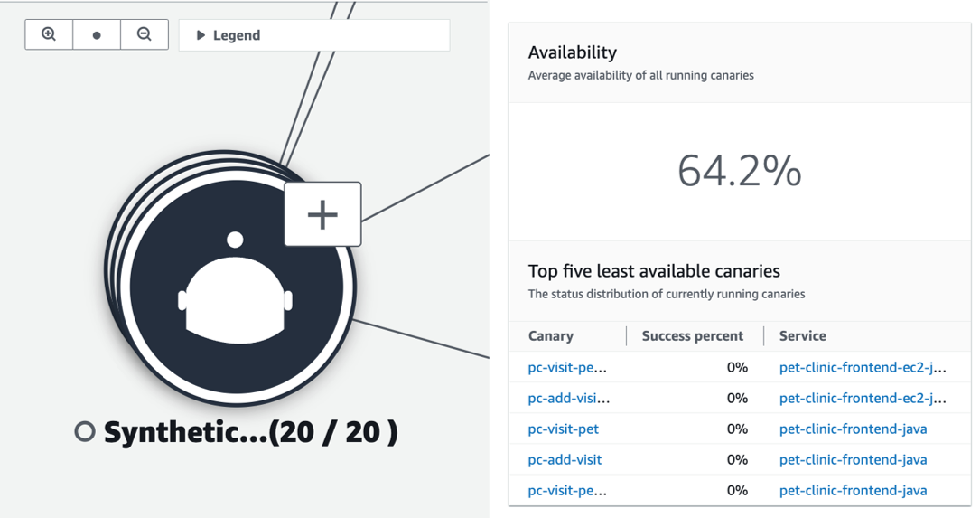The height and width of the screenshot is (518, 980).
Task: Open the truncated pc-add-visi... canary link
Action: 569,398
